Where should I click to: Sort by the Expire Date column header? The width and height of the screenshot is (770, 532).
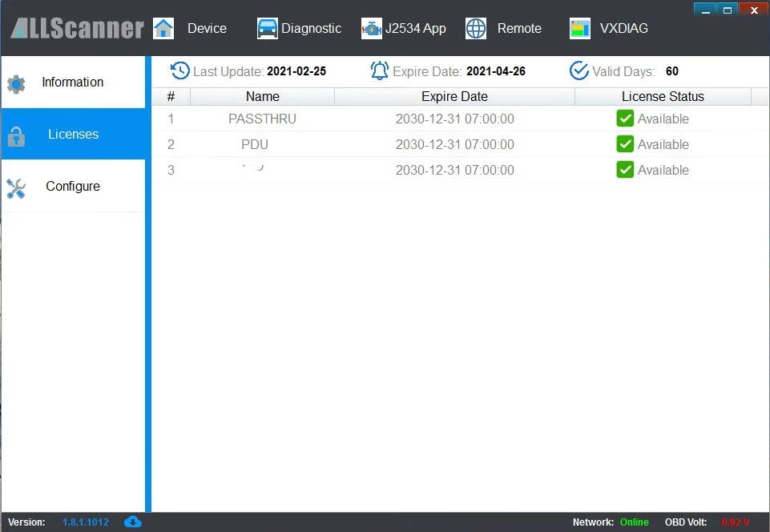click(x=455, y=96)
